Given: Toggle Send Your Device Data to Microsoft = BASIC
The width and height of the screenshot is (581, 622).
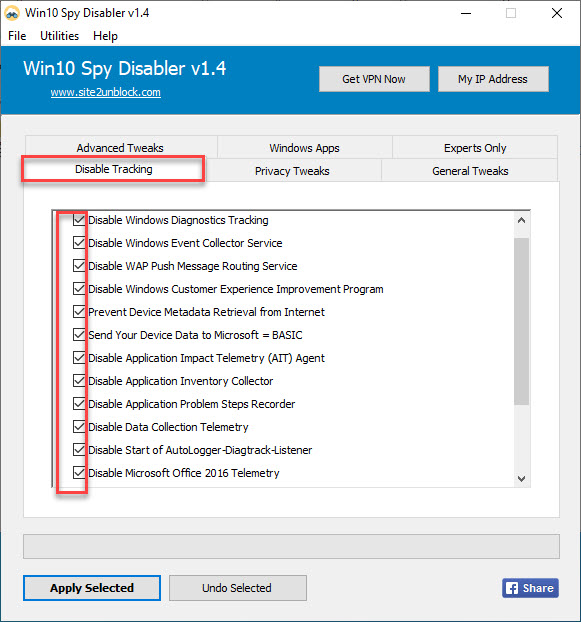Looking at the screenshot, I should click(x=79, y=335).
